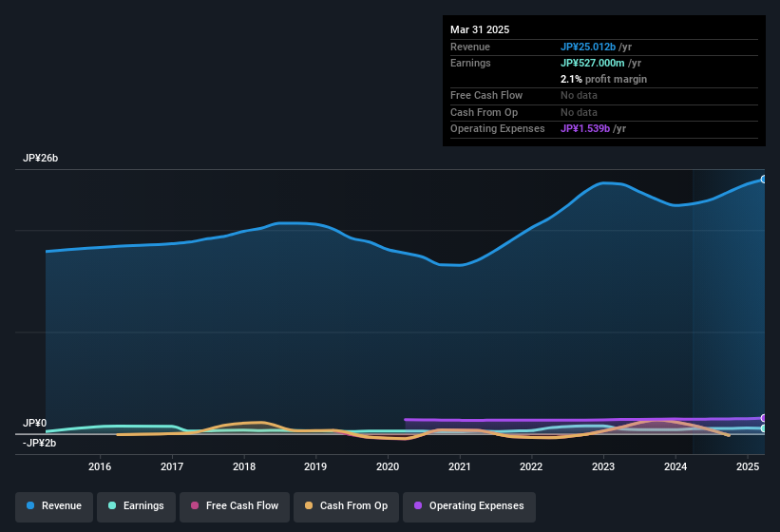Toggle the Operating Expenses legend button

[x=469, y=507]
